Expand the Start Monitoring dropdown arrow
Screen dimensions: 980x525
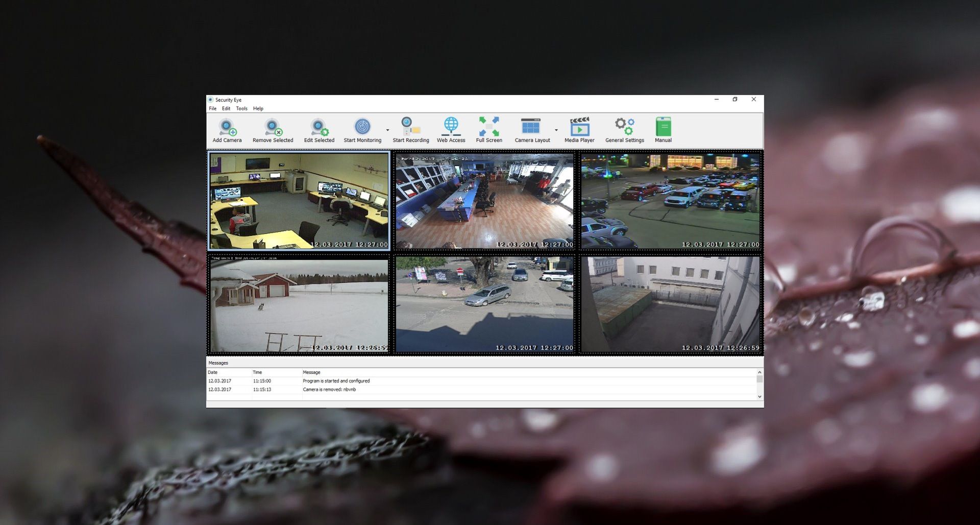coord(386,129)
